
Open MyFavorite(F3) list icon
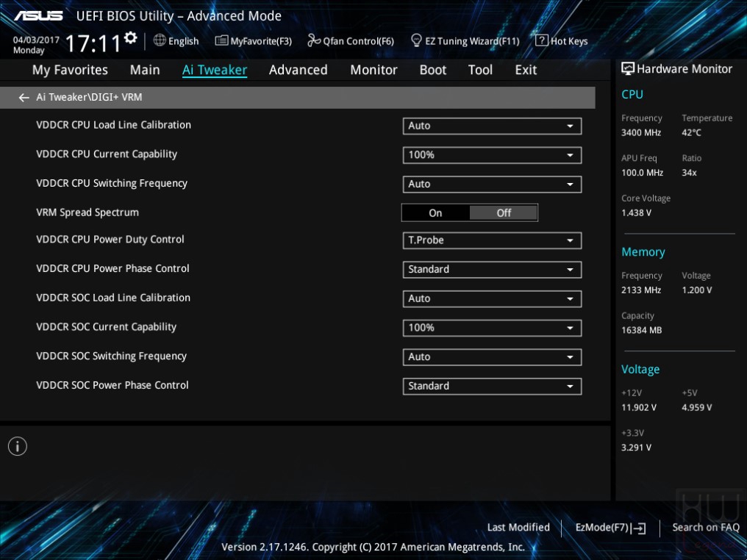(221, 40)
